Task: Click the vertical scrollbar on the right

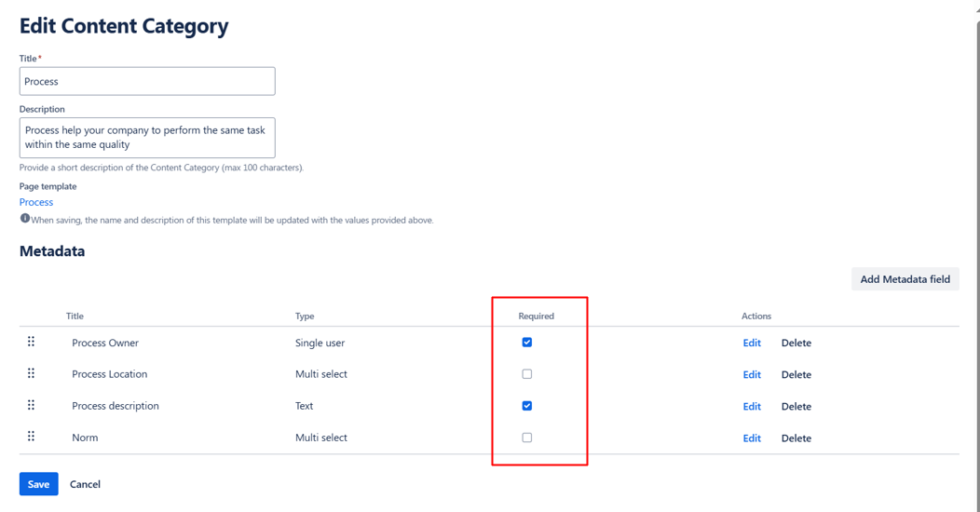Action: click(975, 186)
